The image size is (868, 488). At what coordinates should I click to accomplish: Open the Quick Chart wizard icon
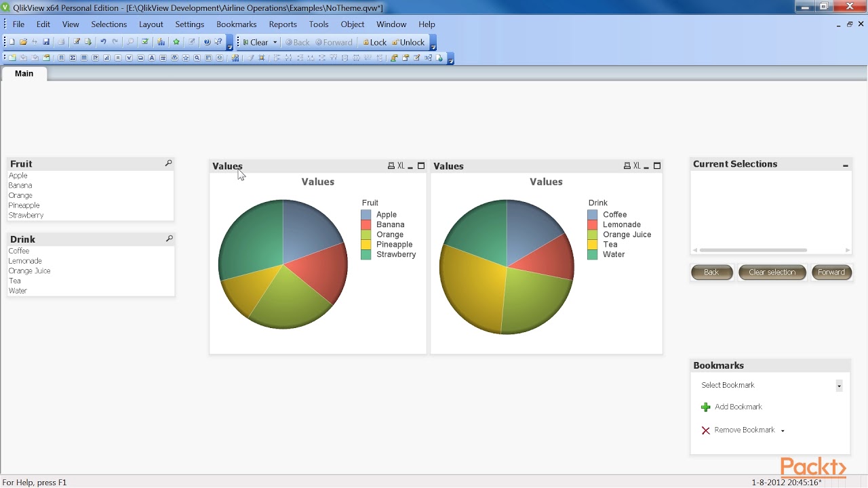click(161, 42)
